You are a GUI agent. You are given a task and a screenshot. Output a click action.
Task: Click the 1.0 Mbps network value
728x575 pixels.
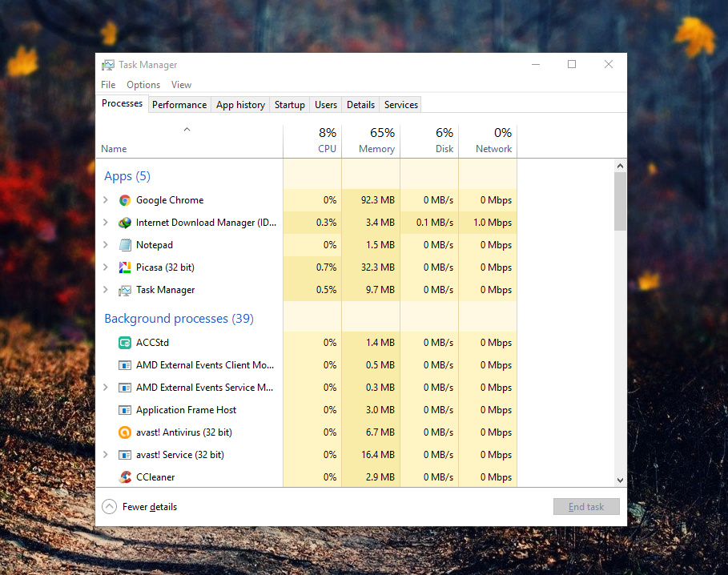[493, 223]
